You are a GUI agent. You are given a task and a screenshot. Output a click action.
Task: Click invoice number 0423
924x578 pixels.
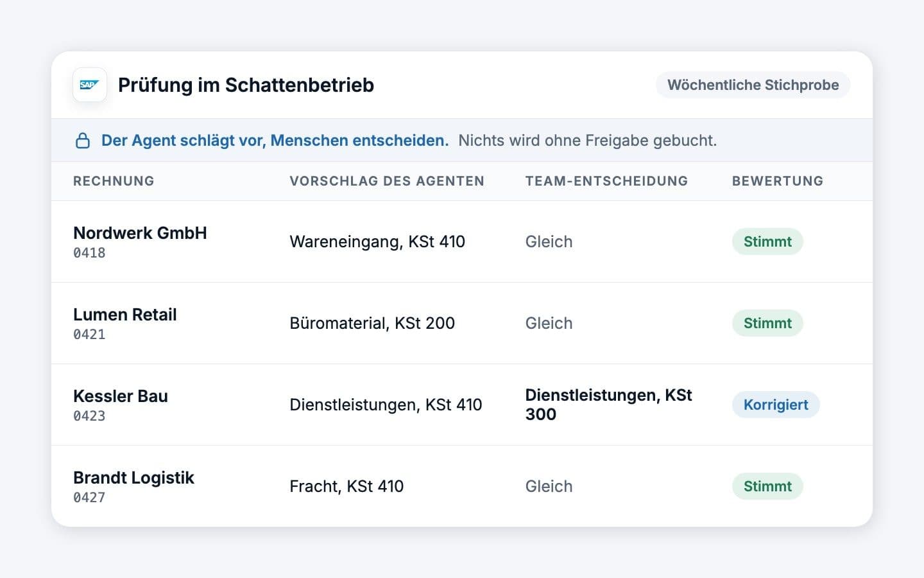click(x=89, y=416)
